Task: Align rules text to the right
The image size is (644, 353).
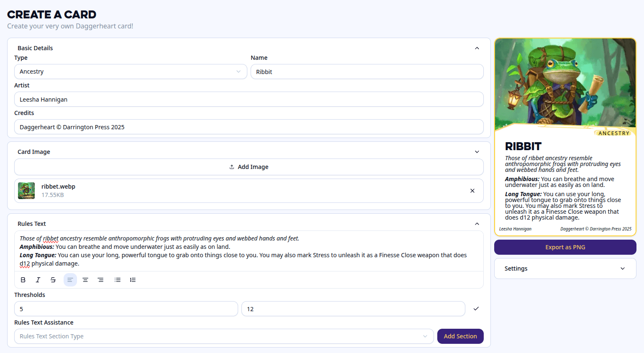Action: [100, 280]
